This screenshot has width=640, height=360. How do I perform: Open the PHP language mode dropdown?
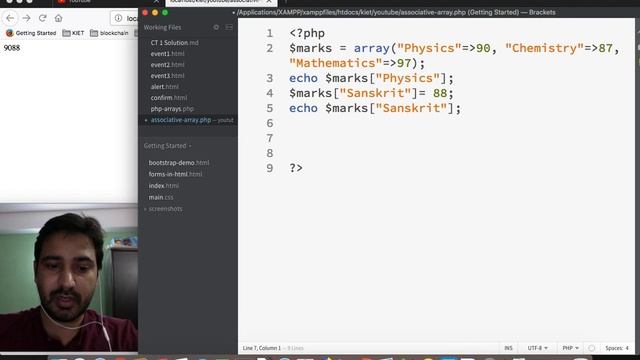point(570,348)
